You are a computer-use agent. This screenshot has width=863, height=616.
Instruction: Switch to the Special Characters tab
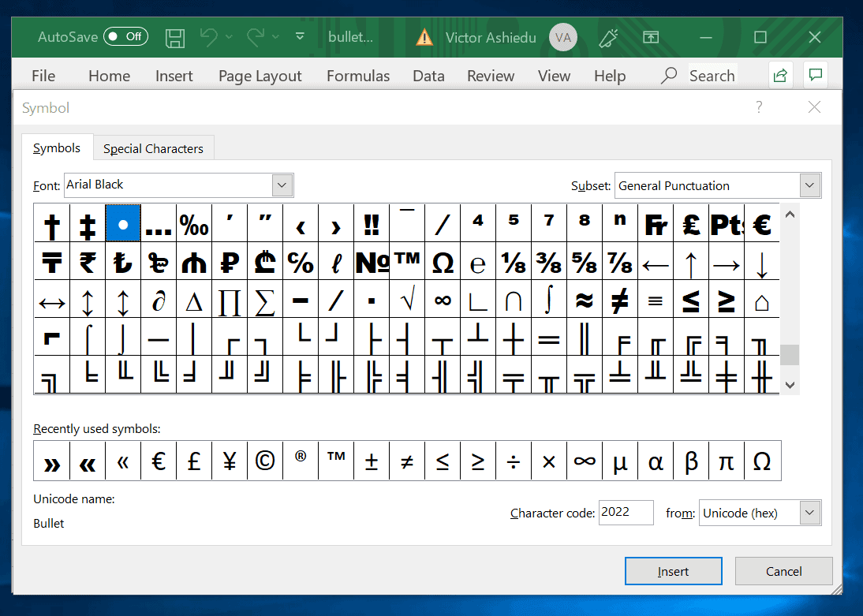tap(153, 148)
